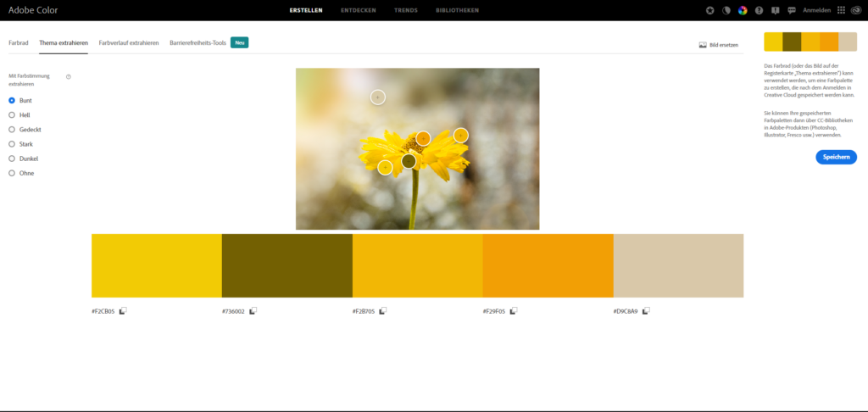The image size is (868, 412).
Task: Open the Adobe apps grid icon
Action: click(x=841, y=10)
